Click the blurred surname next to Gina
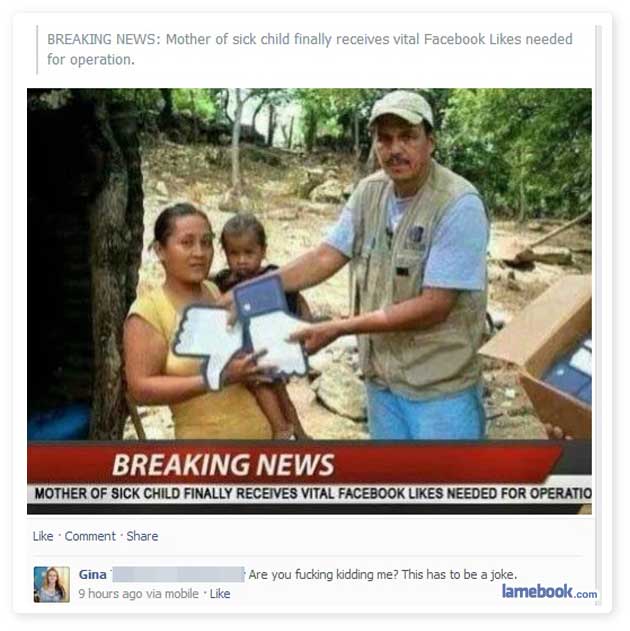630x631 pixels. coord(178,574)
